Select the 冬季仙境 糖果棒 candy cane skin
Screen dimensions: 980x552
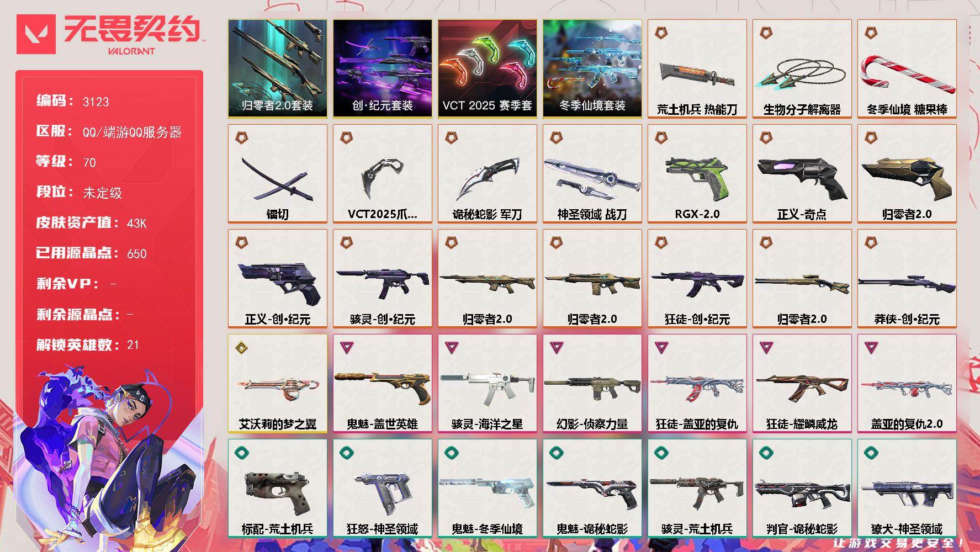pos(907,69)
